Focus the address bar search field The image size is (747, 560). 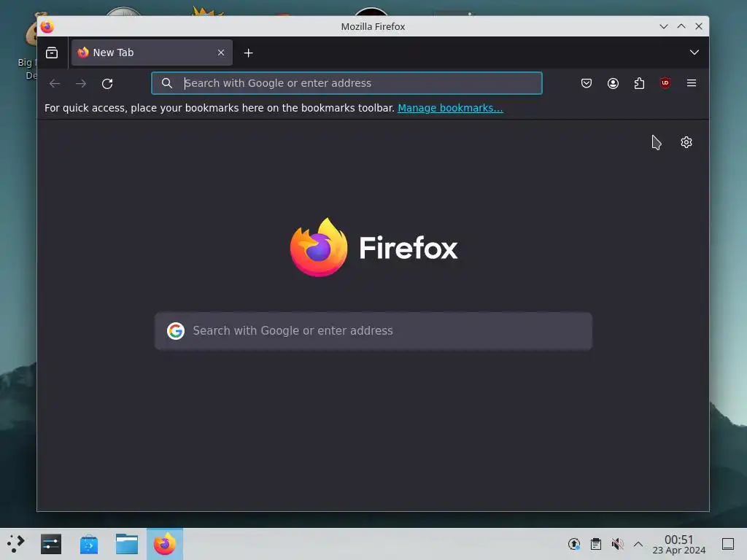tap(347, 83)
